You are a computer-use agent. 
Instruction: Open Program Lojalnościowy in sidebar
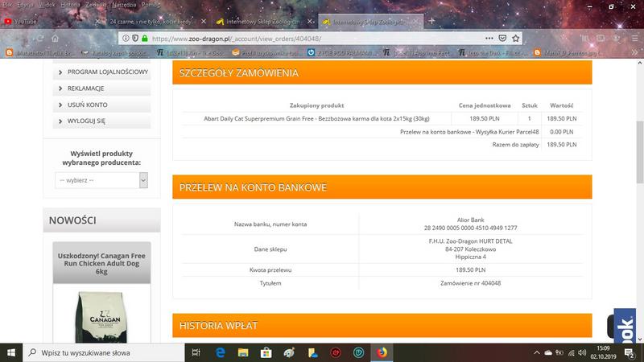(x=102, y=72)
